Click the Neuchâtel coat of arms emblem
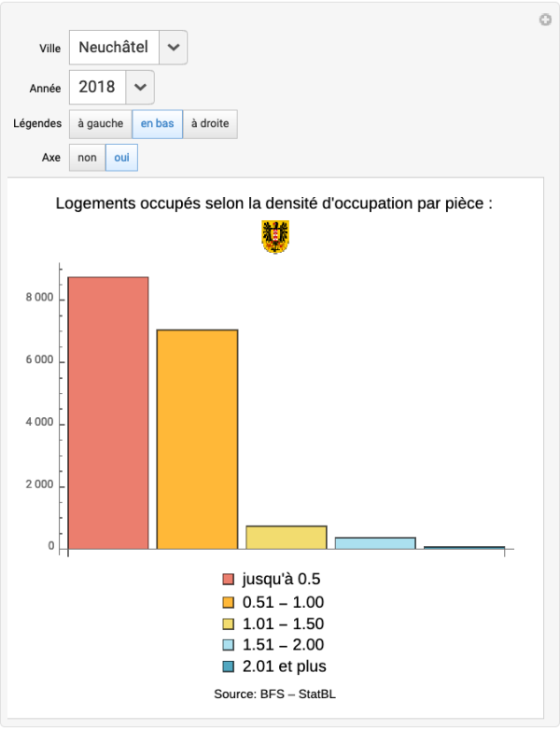This screenshot has height=729, width=560. click(x=275, y=237)
